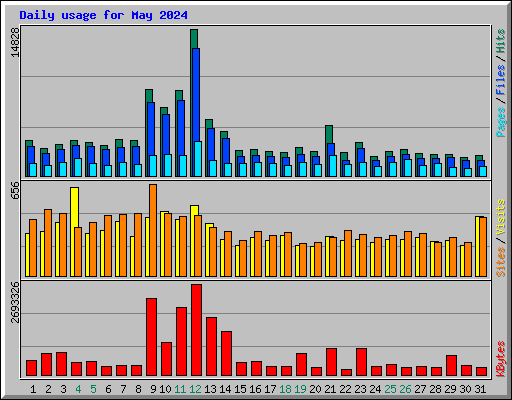Click day 29 on the x-axis
512x400 pixels.
click(450, 389)
